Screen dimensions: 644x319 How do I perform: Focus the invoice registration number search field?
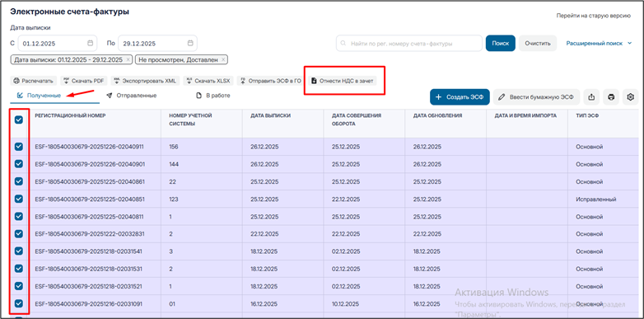pyautogui.click(x=409, y=43)
